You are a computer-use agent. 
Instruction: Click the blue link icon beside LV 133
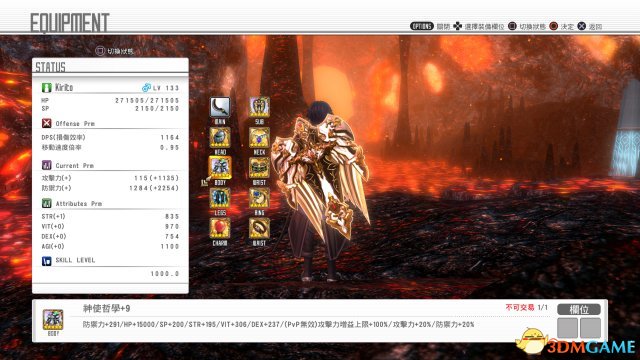pos(146,87)
